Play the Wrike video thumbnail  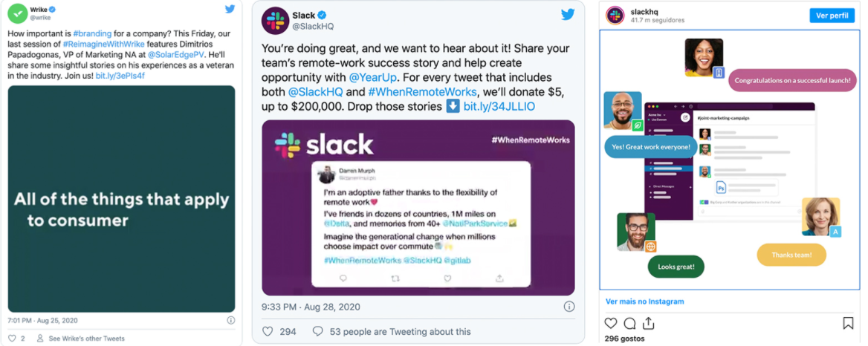[x=121, y=199]
